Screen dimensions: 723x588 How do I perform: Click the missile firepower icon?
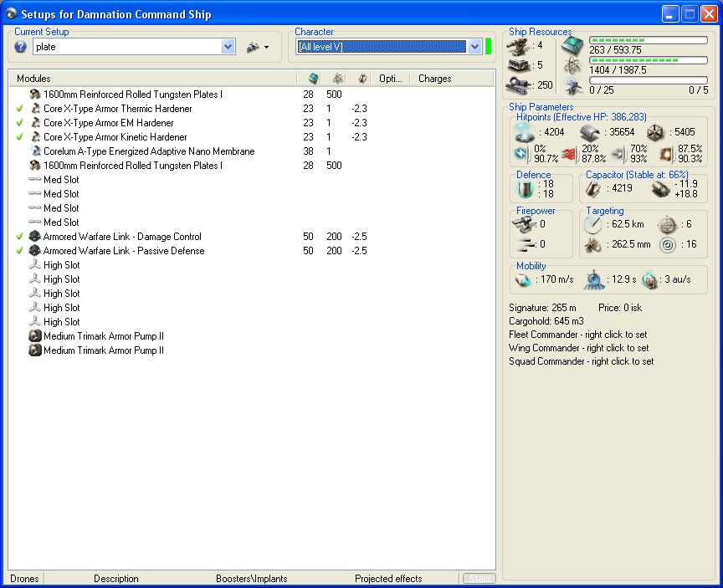click(x=524, y=244)
